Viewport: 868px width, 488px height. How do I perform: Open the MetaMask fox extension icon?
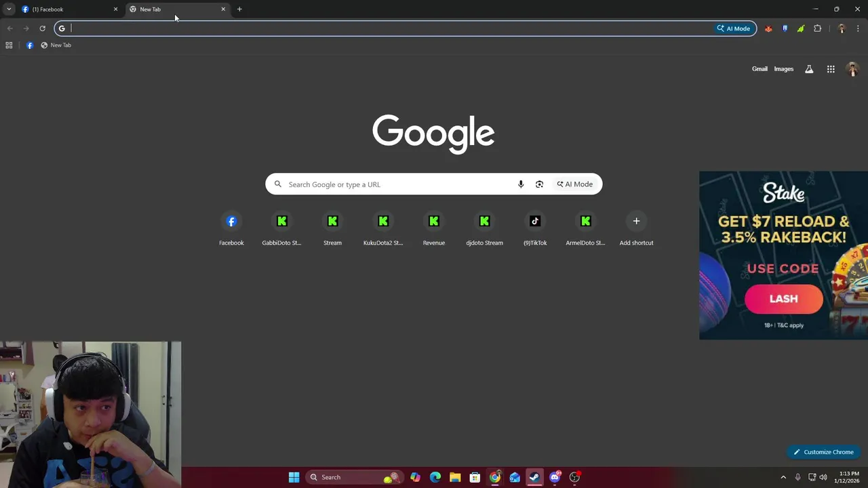[x=768, y=28]
